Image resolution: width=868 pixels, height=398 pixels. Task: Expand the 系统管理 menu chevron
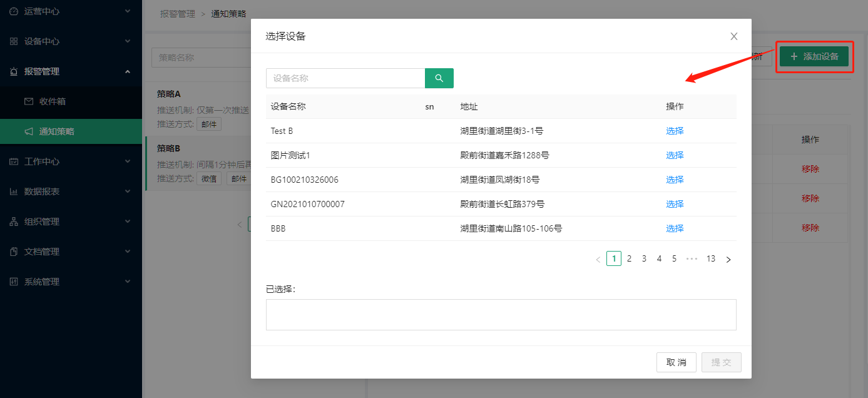pos(128,282)
